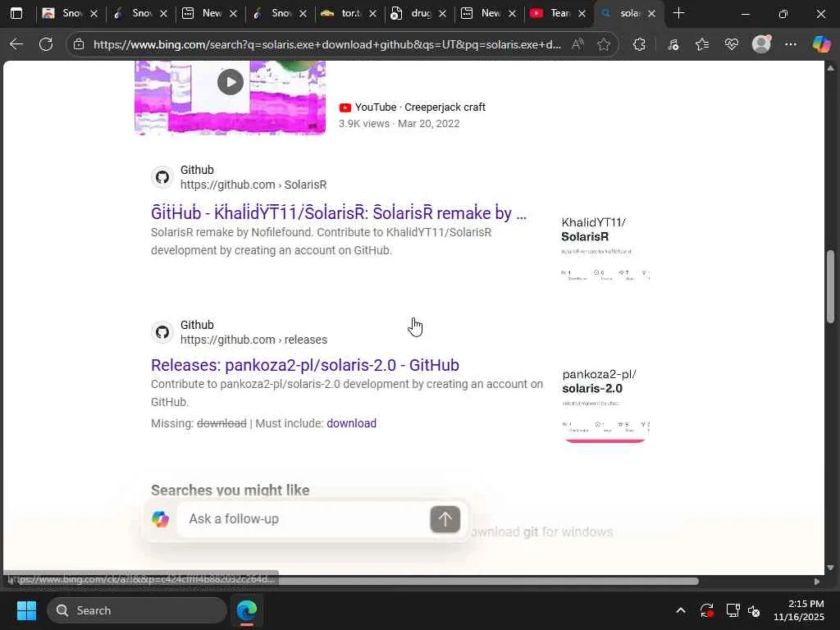Close the tor.t tab
The width and height of the screenshot is (840, 630).
373,13
